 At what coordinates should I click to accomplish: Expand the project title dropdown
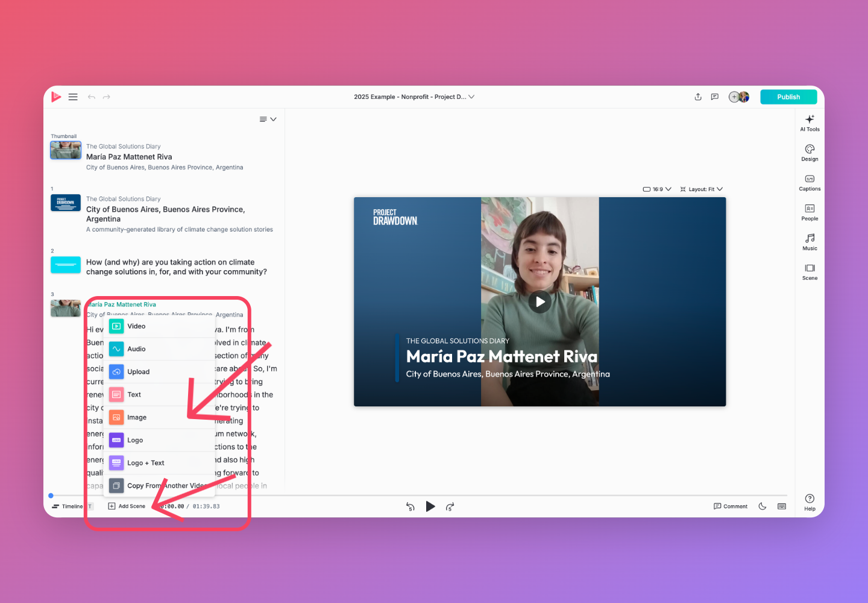[x=471, y=96]
